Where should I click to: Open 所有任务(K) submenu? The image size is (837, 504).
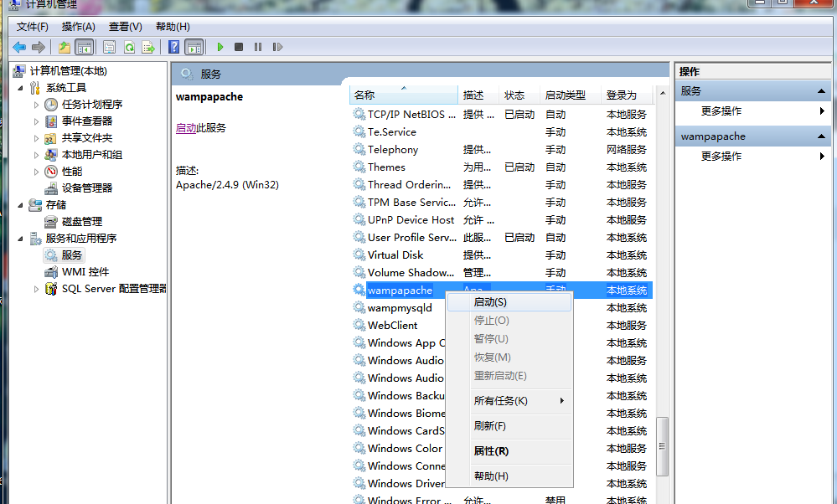point(509,400)
